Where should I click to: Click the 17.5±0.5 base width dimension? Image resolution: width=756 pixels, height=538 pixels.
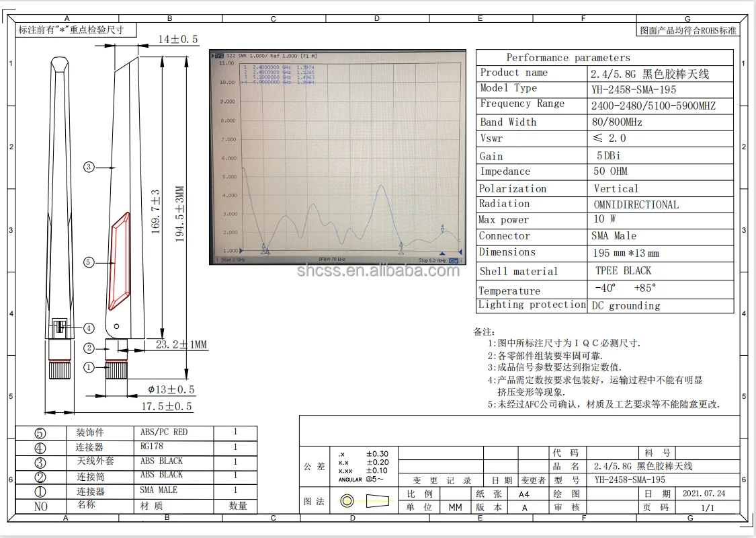pyautogui.click(x=166, y=406)
